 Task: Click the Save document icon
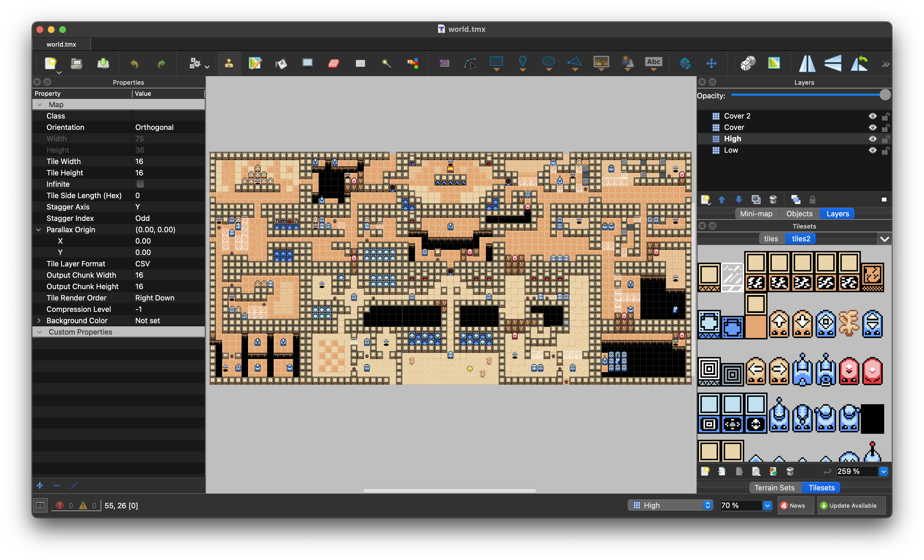(103, 63)
